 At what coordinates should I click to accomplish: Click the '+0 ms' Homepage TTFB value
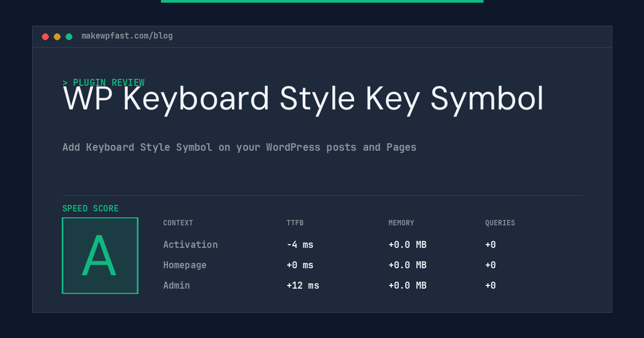[x=300, y=265]
